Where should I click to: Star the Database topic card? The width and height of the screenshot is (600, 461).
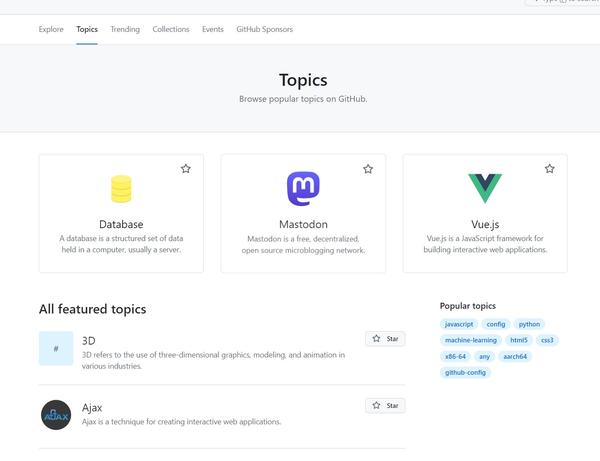point(186,169)
